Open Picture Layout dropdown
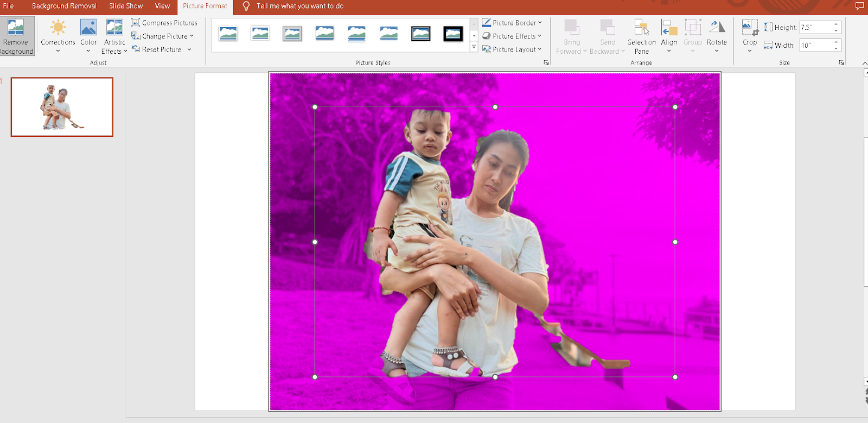 pyautogui.click(x=512, y=49)
